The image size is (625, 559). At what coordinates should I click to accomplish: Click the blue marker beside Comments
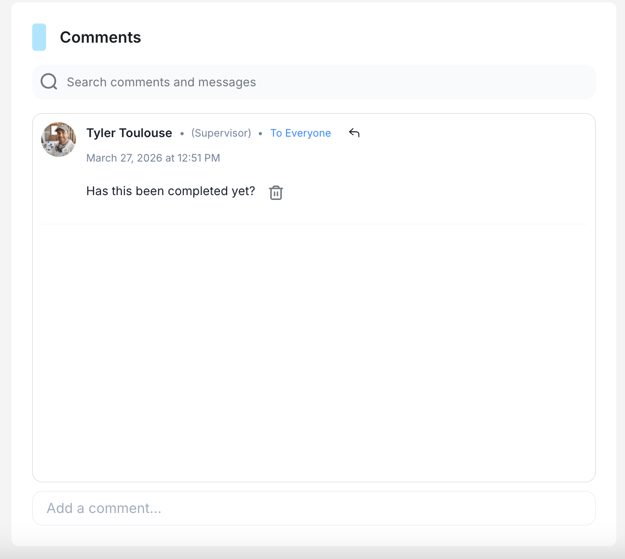[x=39, y=37]
